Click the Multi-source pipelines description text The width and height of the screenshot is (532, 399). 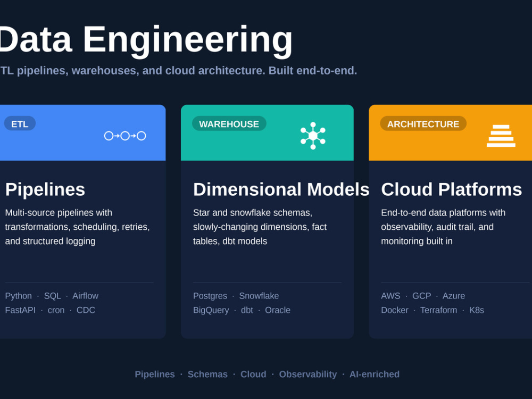(77, 227)
